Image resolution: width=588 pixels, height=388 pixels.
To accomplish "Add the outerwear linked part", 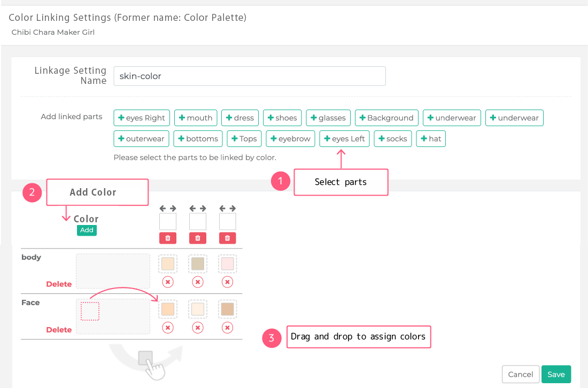I will 141,139.
